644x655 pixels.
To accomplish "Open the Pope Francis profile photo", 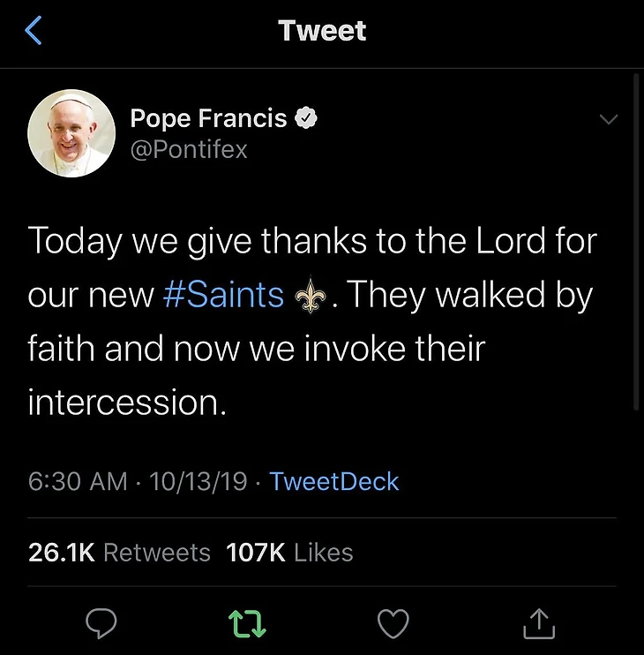I will [72, 133].
